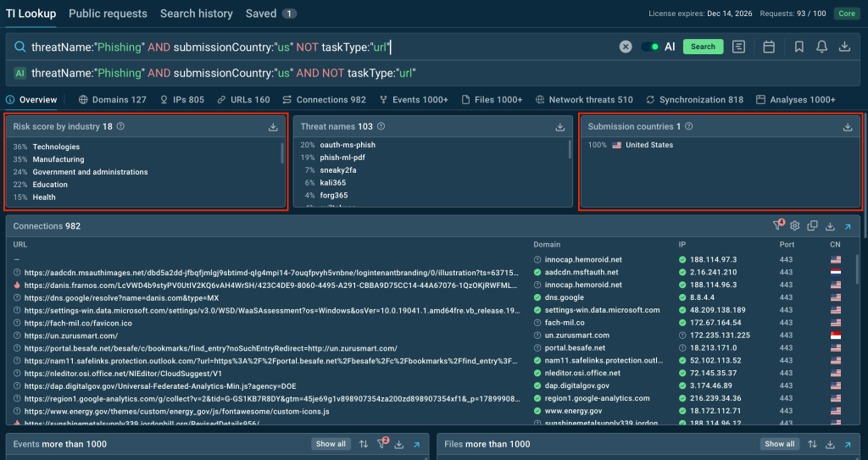Clear the search query with the X icon

click(x=626, y=47)
